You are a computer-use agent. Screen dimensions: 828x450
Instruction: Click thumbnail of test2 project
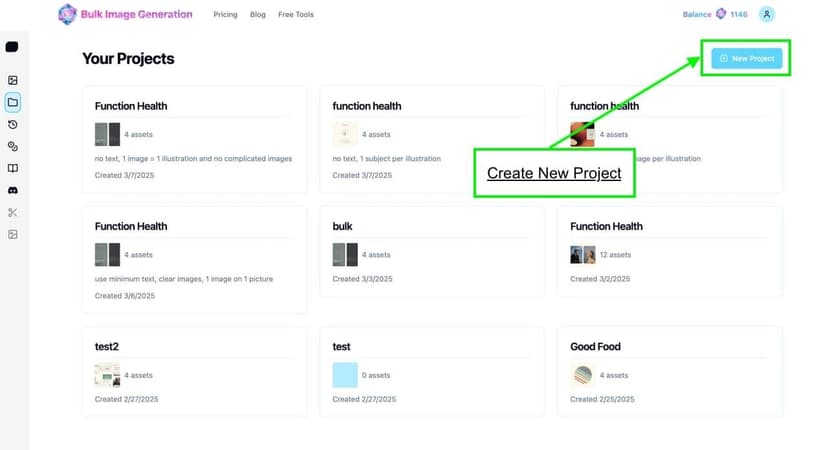pos(107,375)
